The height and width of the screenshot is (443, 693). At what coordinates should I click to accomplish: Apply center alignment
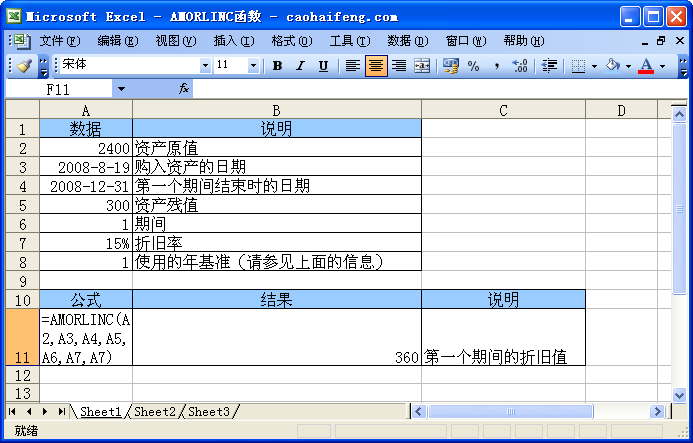tap(376, 66)
